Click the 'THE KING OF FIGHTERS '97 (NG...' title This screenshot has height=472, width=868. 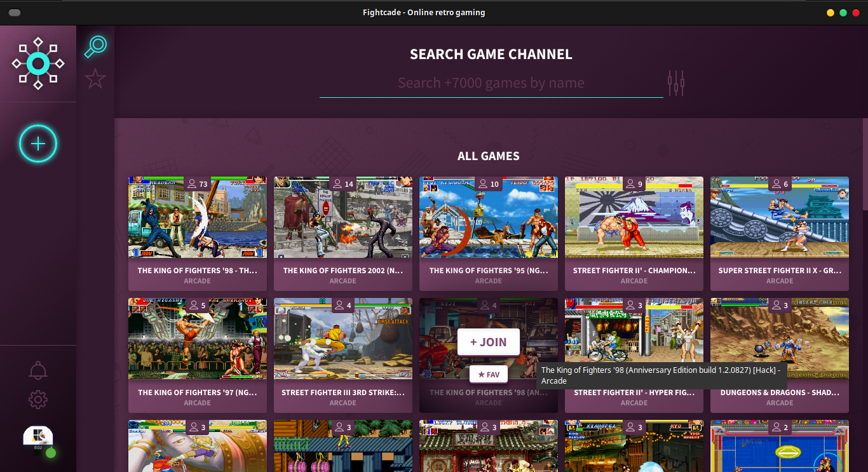point(198,393)
